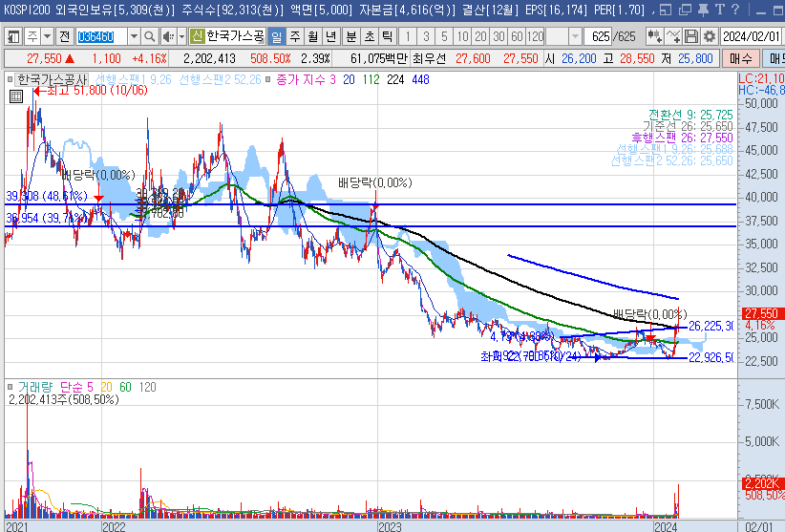Click the current price 27,550 in quote bar
This screenshot has width=785, height=532.
tap(44, 58)
